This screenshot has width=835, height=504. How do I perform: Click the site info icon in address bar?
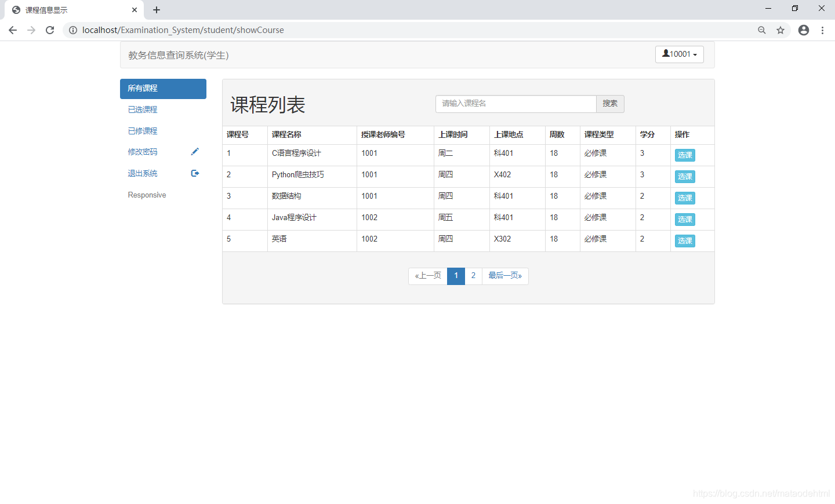coord(73,30)
